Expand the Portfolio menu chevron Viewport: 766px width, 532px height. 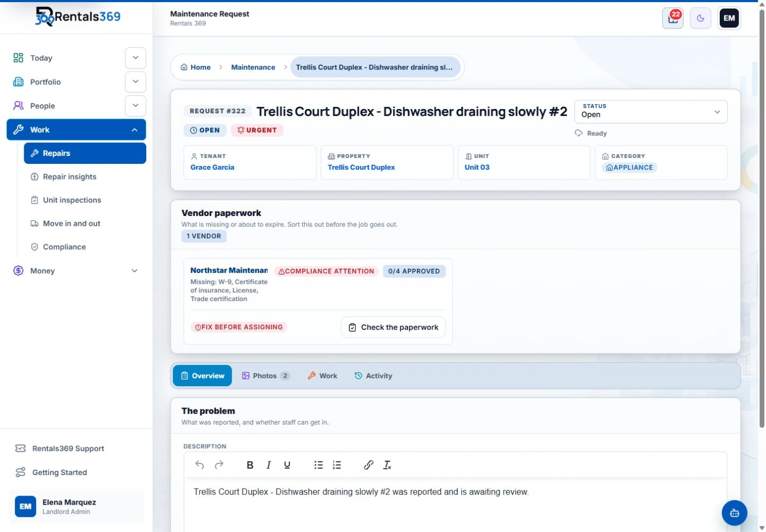(x=135, y=82)
